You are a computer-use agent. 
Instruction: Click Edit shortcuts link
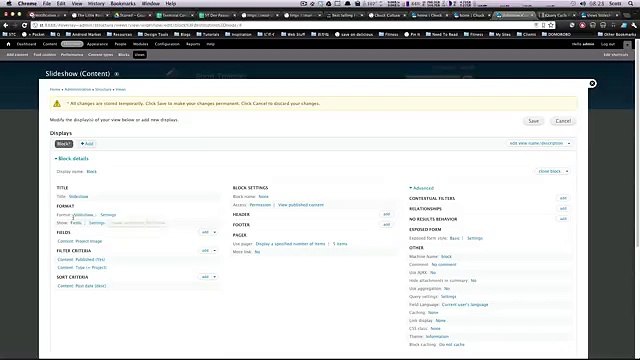pos(616,54)
